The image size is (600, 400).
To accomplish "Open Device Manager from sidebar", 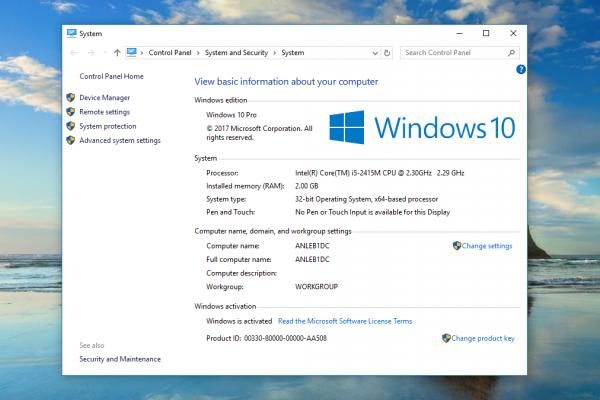I will coord(104,98).
